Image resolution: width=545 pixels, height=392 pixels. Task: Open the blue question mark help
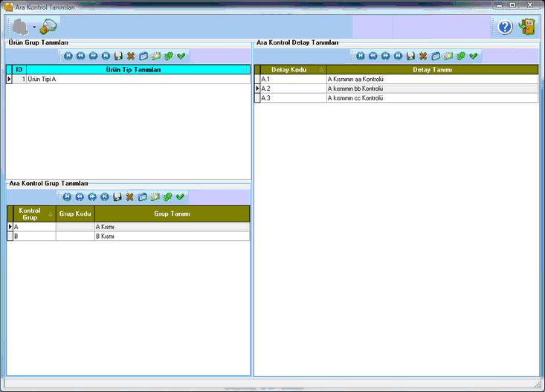coord(505,27)
